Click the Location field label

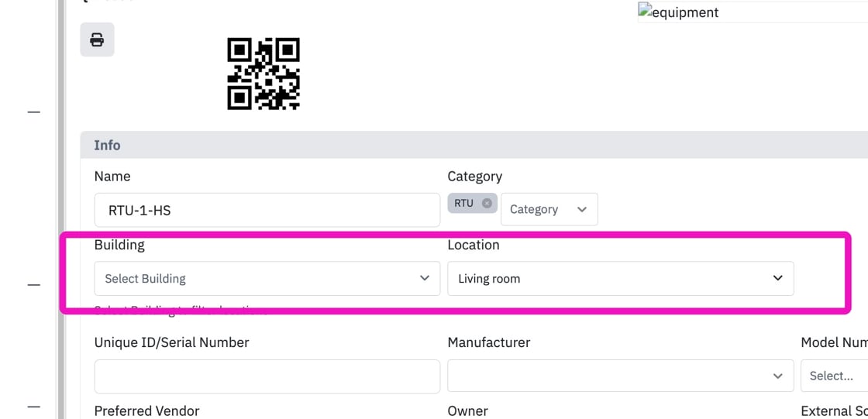pyautogui.click(x=474, y=245)
